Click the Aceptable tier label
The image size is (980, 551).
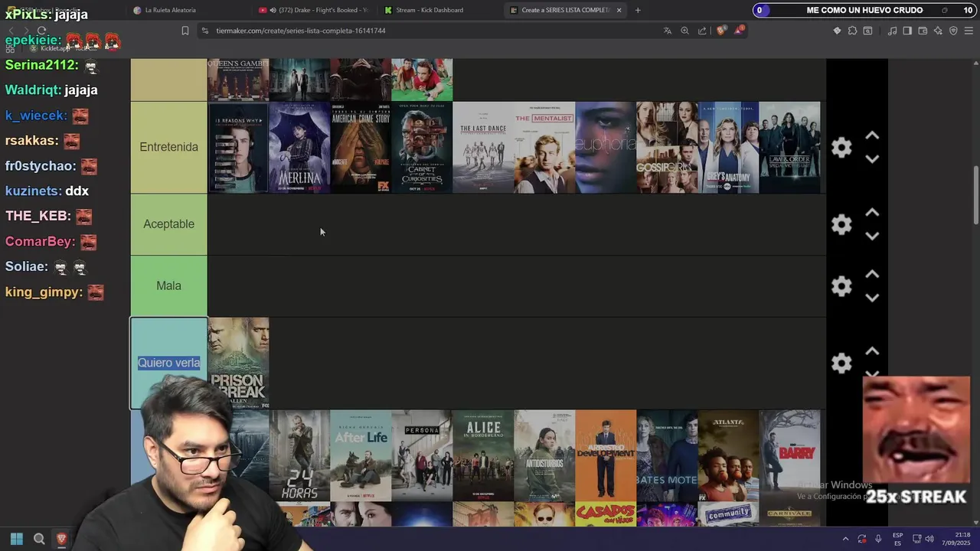pos(168,224)
